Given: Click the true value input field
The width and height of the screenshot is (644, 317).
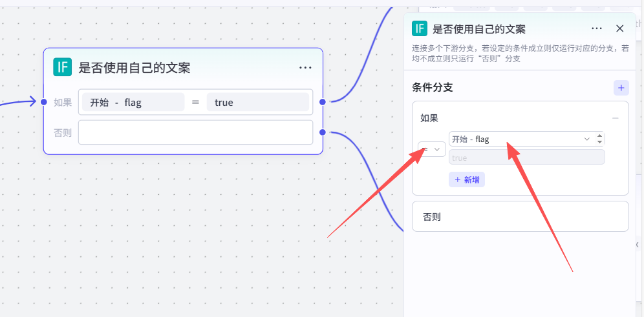Looking at the screenshot, I should [x=526, y=158].
